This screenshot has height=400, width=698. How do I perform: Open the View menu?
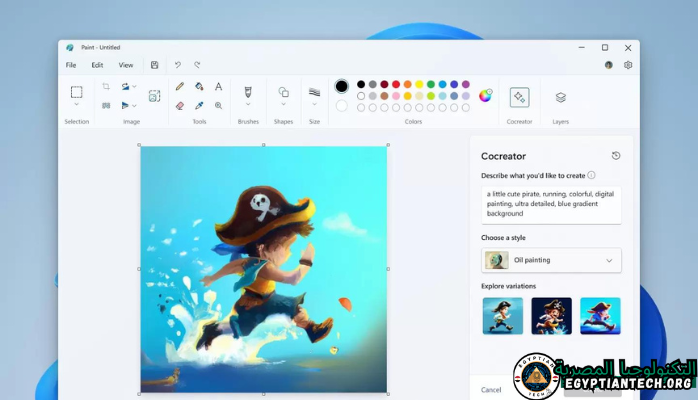coord(126,65)
